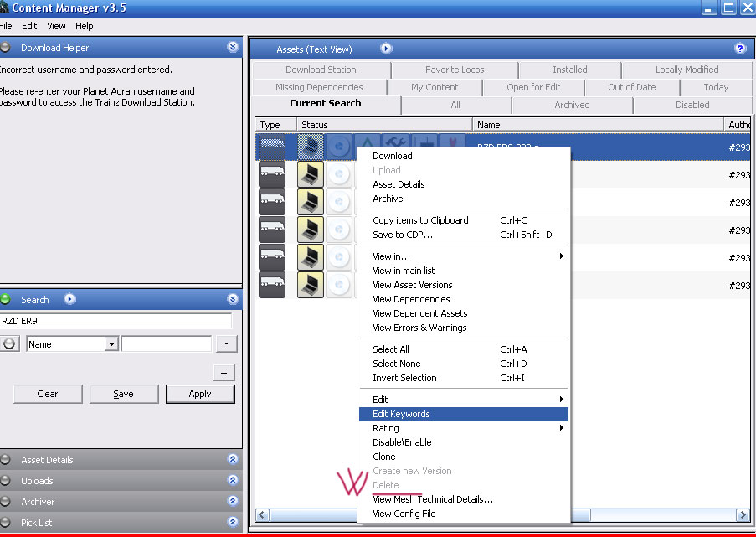The image size is (756, 537).
Task: Choose Select None in context menu
Action: pos(463,364)
